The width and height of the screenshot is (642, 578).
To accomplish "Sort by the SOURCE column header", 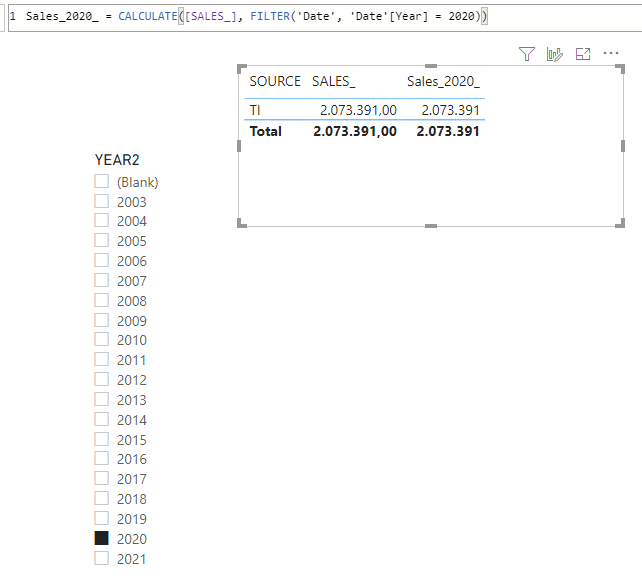I will 275,81.
